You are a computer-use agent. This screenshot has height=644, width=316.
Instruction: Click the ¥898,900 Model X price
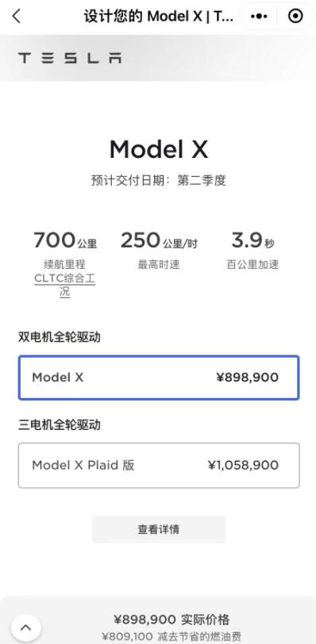(x=248, y=378)
